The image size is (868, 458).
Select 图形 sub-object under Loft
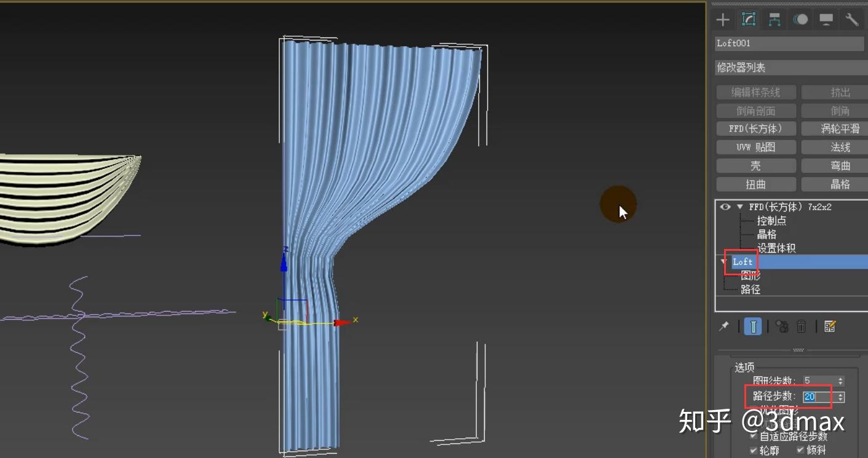tap(751, 276)
